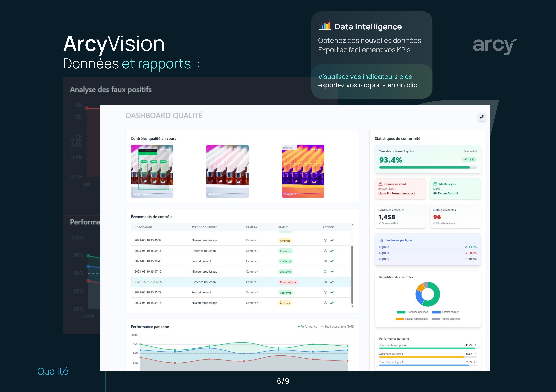Toggle the Autres contrôles donut legend
The image size is (556, 392).
(446, 319)
